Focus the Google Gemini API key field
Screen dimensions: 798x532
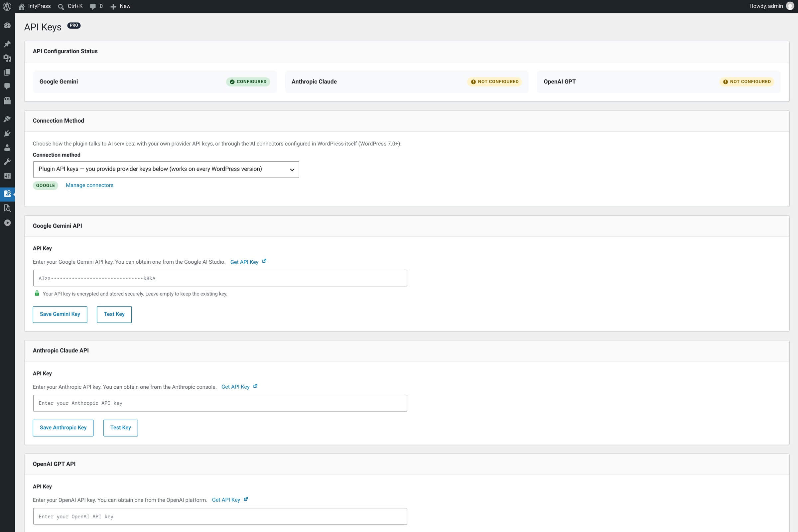click(x=220, y=278)
